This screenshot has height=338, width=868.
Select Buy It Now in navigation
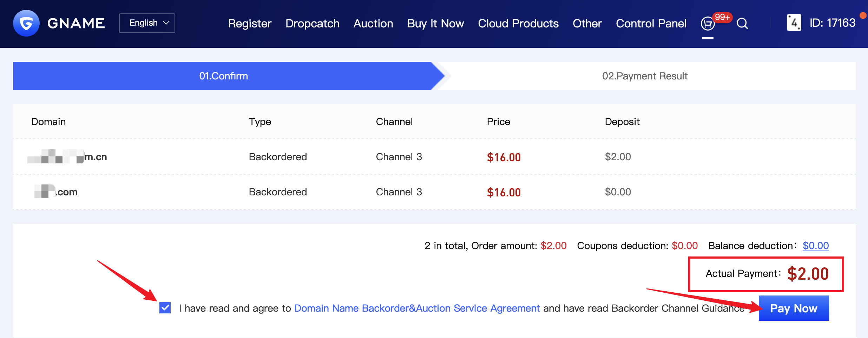point(435,24)
